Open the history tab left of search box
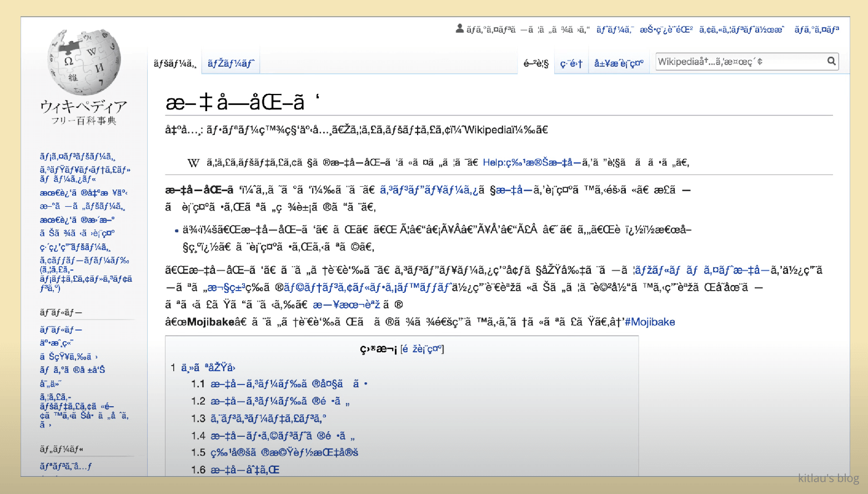The width and height of the screenshot is (868, 494). click(x=618, y=63)
